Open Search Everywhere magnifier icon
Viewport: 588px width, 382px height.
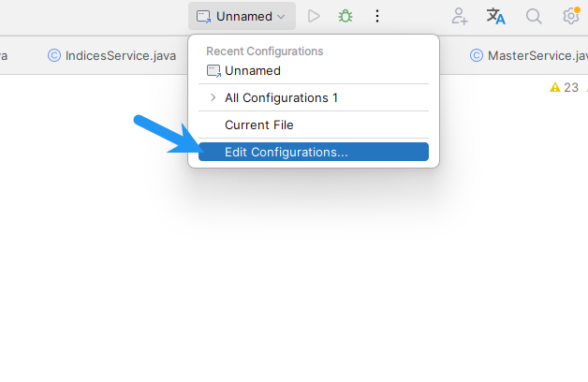pos(534,16)
